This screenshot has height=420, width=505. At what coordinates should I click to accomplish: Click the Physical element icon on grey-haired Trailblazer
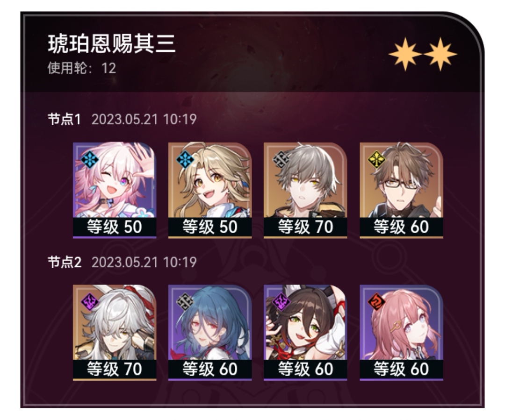[281, 159]
